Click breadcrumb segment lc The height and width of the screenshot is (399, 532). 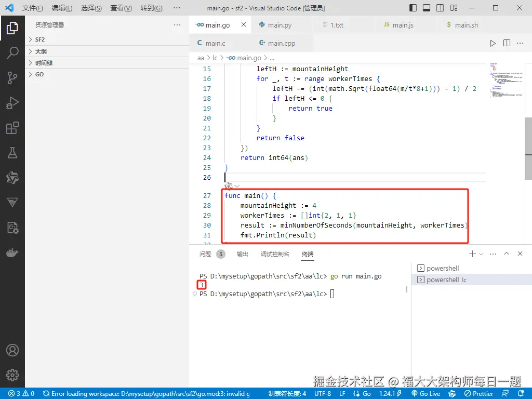point(215,58)
